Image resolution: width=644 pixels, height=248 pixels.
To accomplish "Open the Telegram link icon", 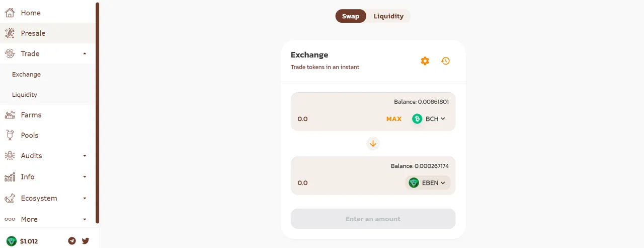I will (x=72, y=241).
